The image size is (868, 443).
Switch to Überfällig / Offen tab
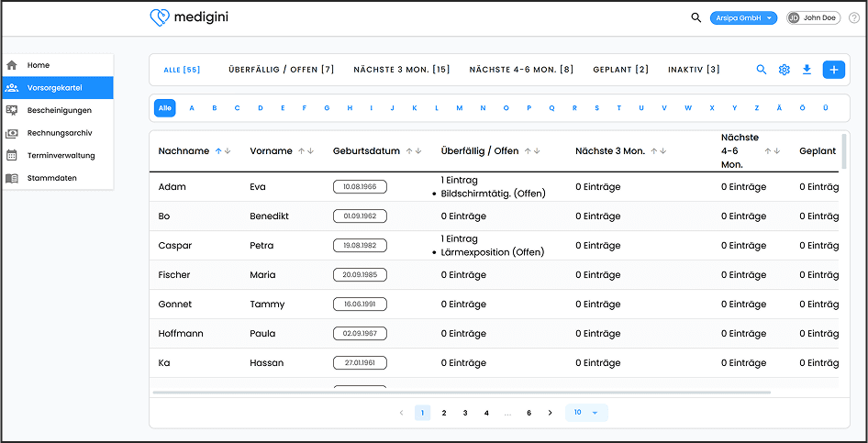click(281, 70)
